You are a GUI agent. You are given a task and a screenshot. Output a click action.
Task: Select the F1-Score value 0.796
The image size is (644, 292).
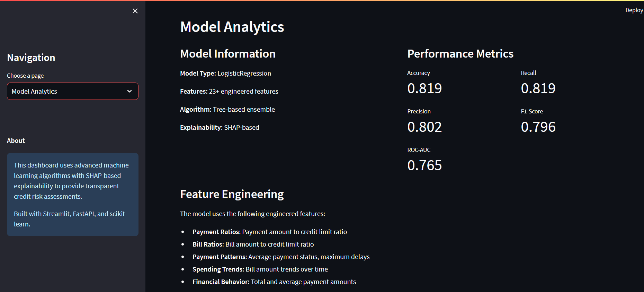(x=538, y=127)
